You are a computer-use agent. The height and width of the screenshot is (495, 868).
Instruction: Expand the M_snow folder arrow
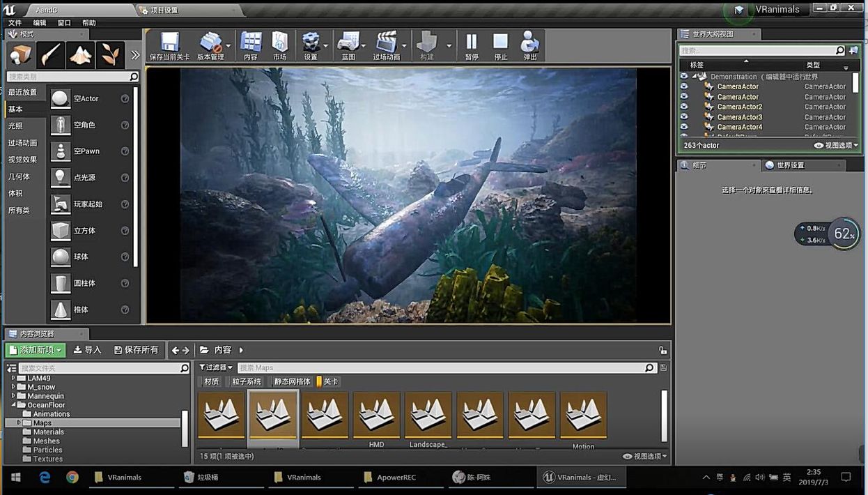pos(13,387)
